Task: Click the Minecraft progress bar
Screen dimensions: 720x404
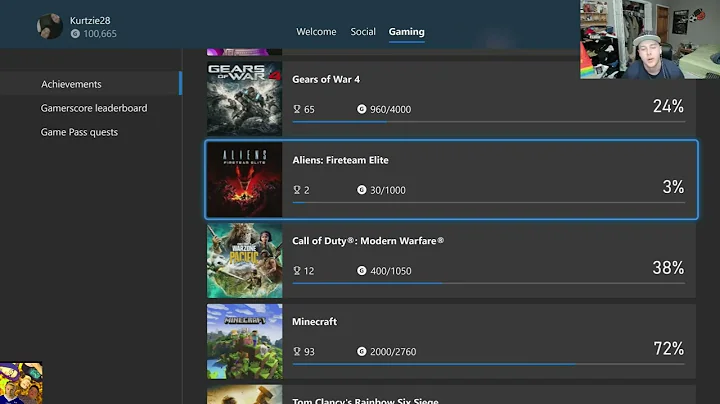Action: [x=489, y=365]
